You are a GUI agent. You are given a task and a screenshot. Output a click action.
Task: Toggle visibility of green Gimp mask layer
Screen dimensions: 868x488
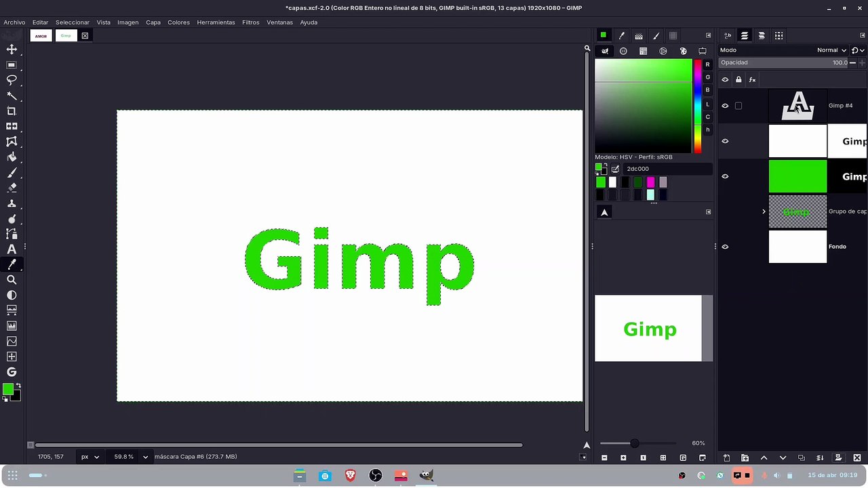click(725, 176)
